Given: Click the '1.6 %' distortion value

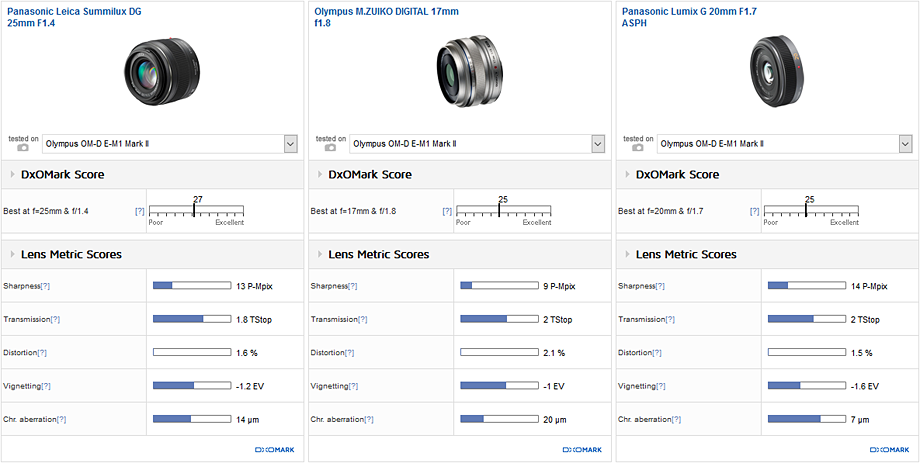Looking at the screenshot, I should tap(246, 353).
